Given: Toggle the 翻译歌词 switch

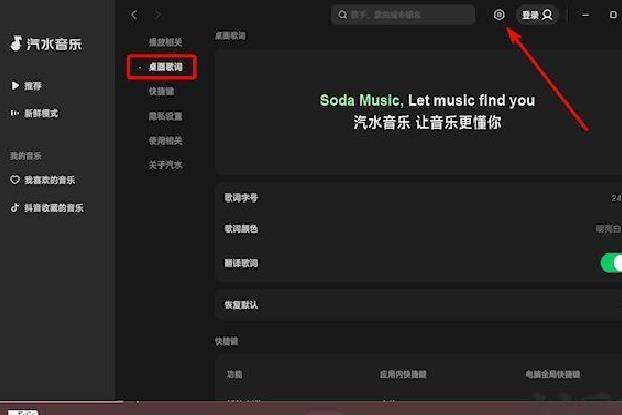Looking at the screenshot, I should [611, 263].
